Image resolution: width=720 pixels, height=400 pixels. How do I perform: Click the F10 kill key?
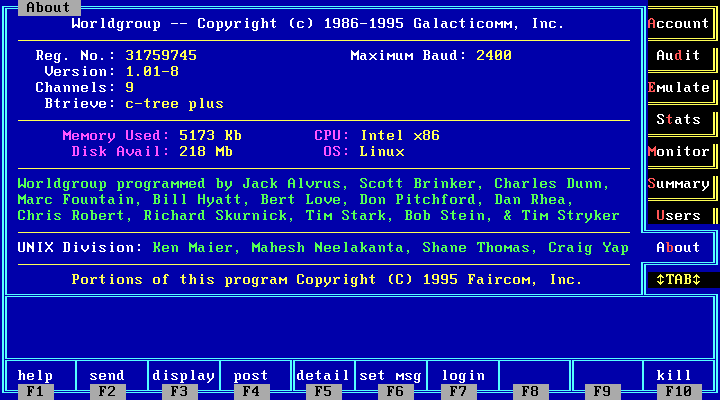click(x=675, y=383)
